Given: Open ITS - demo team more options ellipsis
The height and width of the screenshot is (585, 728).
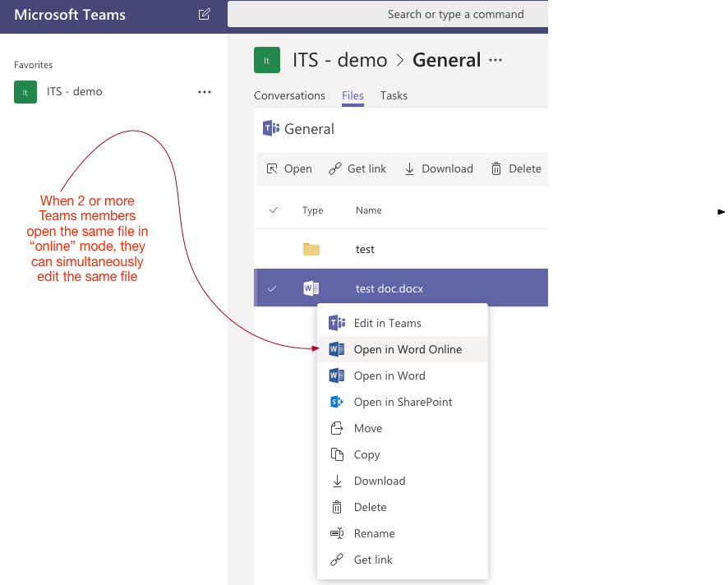Looking at the screenshot, I should click(205, 92).
